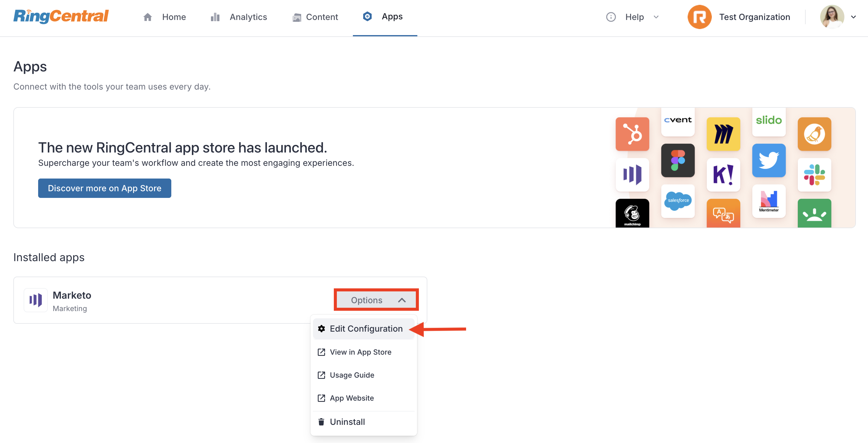Click the Marketo app name
The image size is (868, 443).
point(72,295)
